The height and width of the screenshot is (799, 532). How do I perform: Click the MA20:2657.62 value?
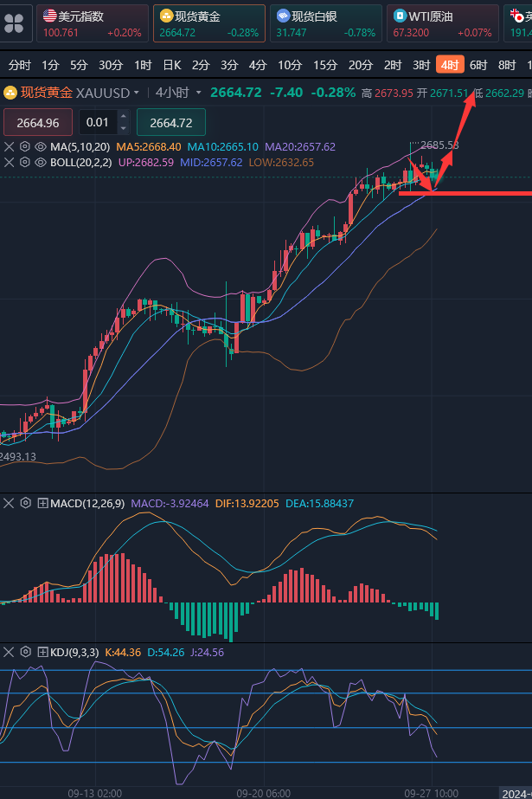point(300,147)
